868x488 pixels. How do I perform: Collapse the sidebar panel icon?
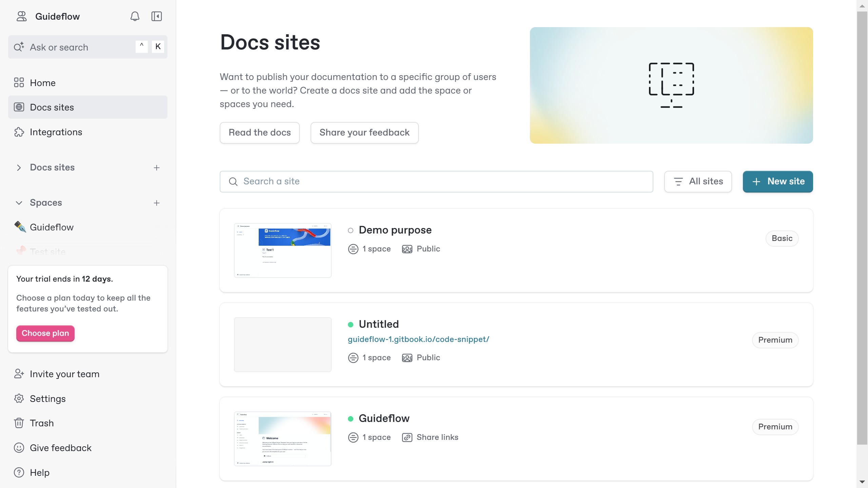click(x=157, y=16)
